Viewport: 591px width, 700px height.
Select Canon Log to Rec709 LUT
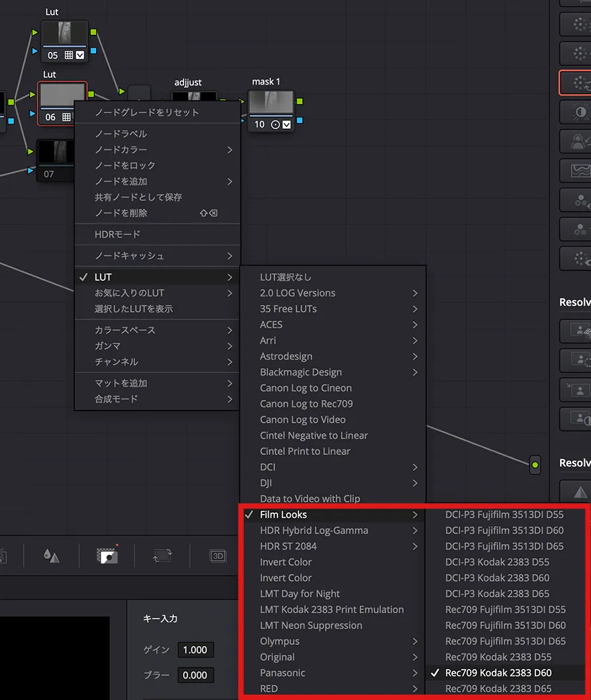point(306,404)
